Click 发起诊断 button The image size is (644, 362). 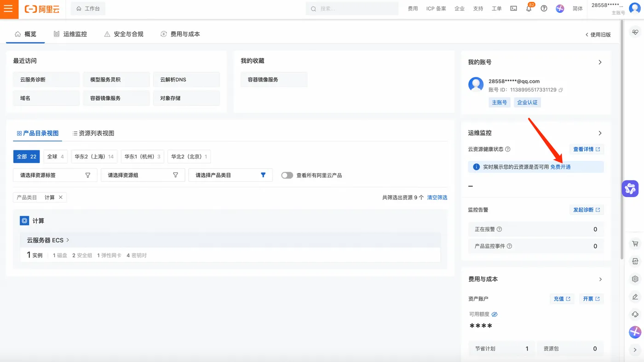pyautogui.click(x=586, y=210)
